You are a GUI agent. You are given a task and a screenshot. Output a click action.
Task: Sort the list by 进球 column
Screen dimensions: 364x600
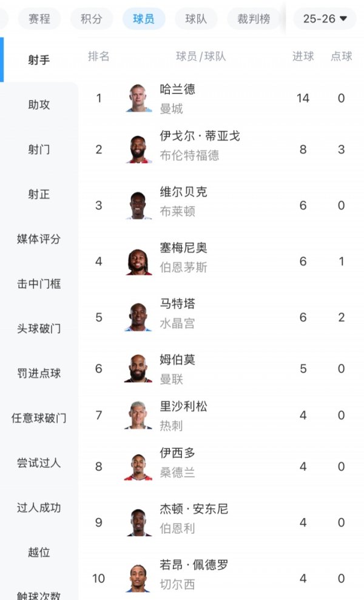[302, 56]
